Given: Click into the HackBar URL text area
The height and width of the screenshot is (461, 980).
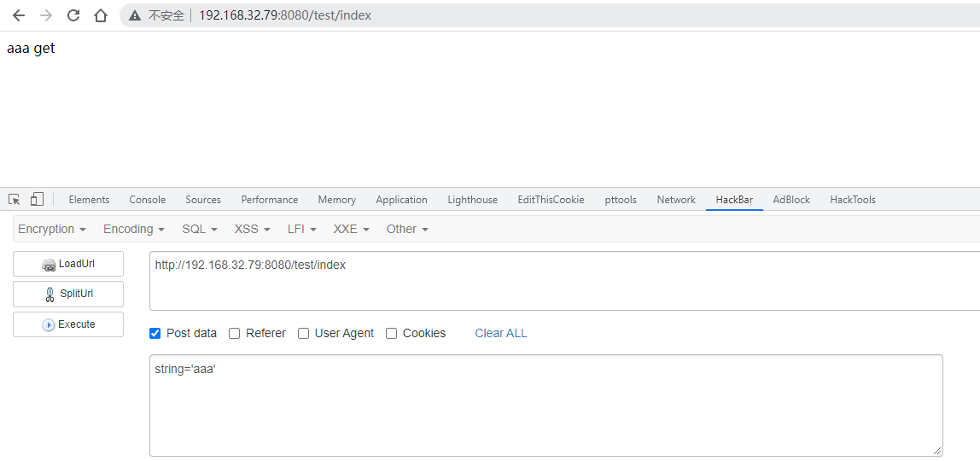Looking at the screenshot, I should point(564,281).
